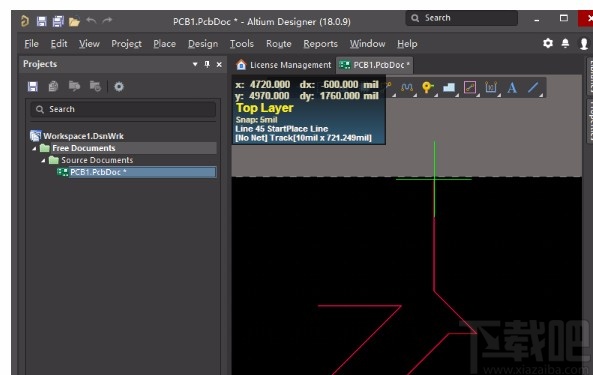Click the Altium logo icon in title bar
593x375 pixels.
tap(25, 21)
